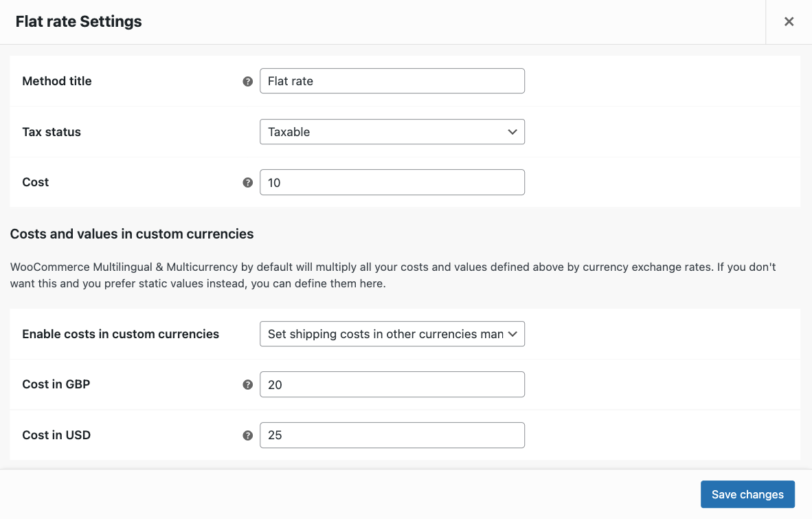Select the shipping costs manual option box

coord(392,334)
